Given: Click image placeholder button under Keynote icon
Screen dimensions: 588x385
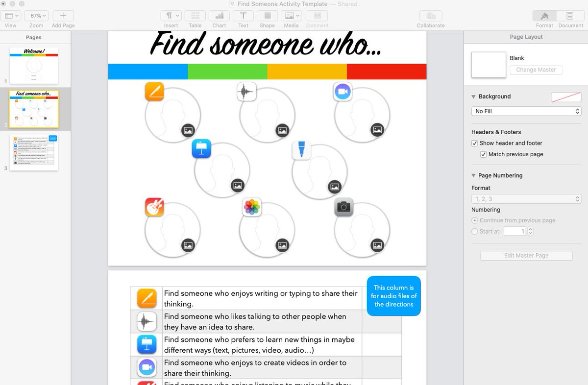Looking at the screenshot, I should (x=238, y=186).
